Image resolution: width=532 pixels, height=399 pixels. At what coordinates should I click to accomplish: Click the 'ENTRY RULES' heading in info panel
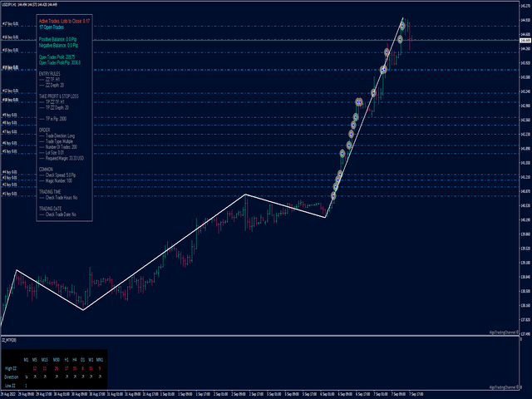click(50, 74)
